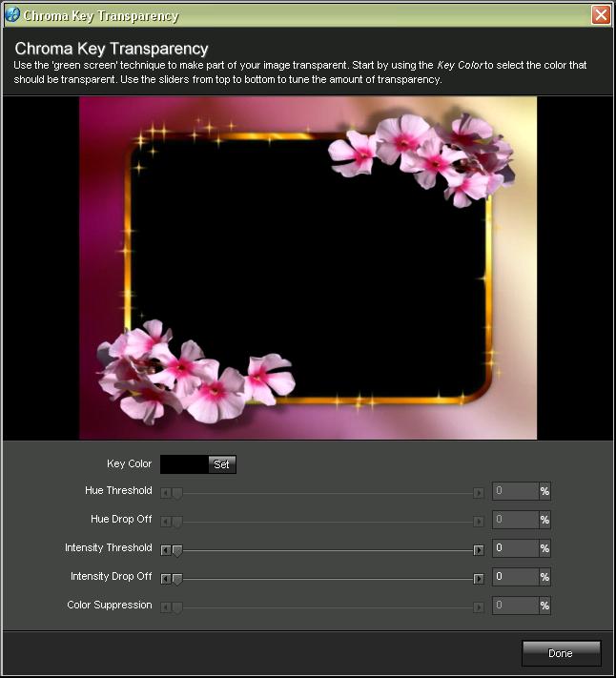Click the Done button
This screenshot has height=678, width=616.
(561, 653)
